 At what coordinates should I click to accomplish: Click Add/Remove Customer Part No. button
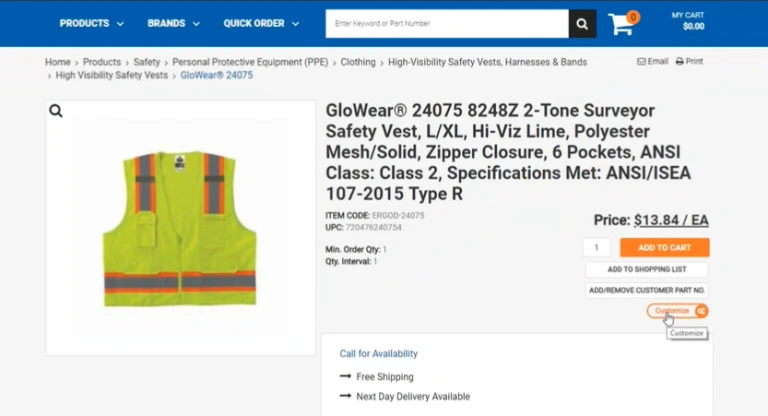(646, 290)
